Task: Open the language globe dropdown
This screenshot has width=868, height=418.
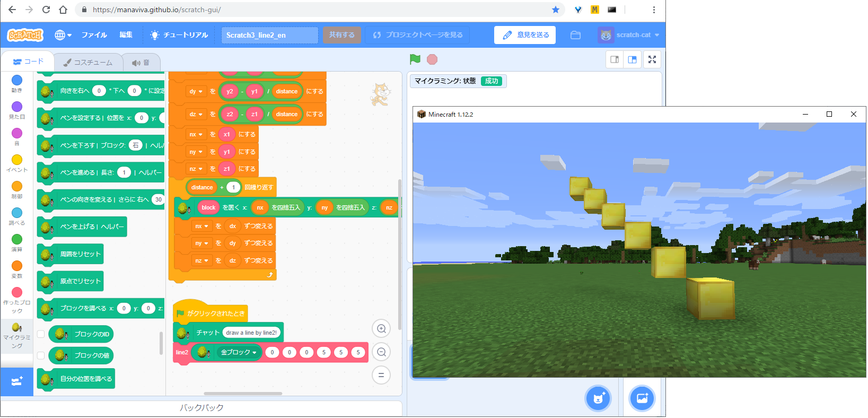Action: click(x=63, y=35)
